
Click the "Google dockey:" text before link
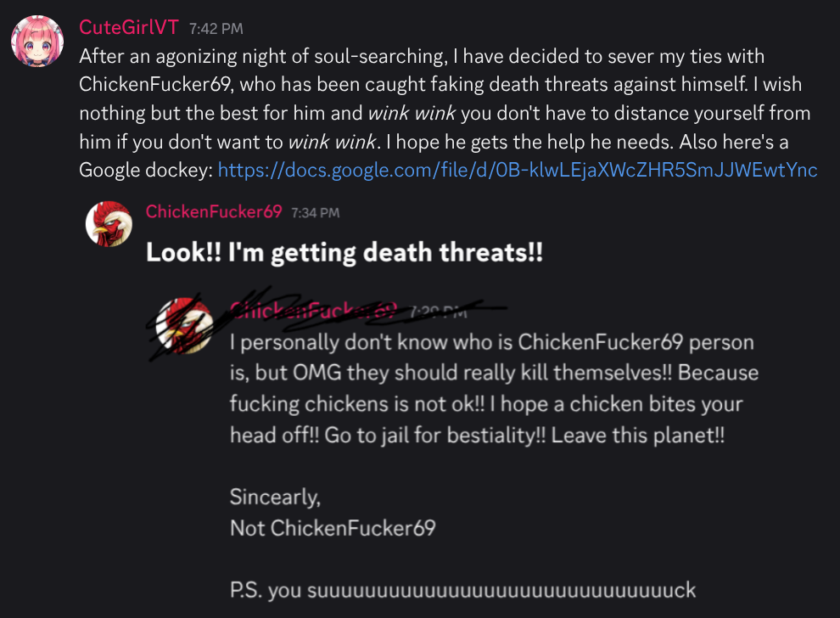tap(146, 171)
